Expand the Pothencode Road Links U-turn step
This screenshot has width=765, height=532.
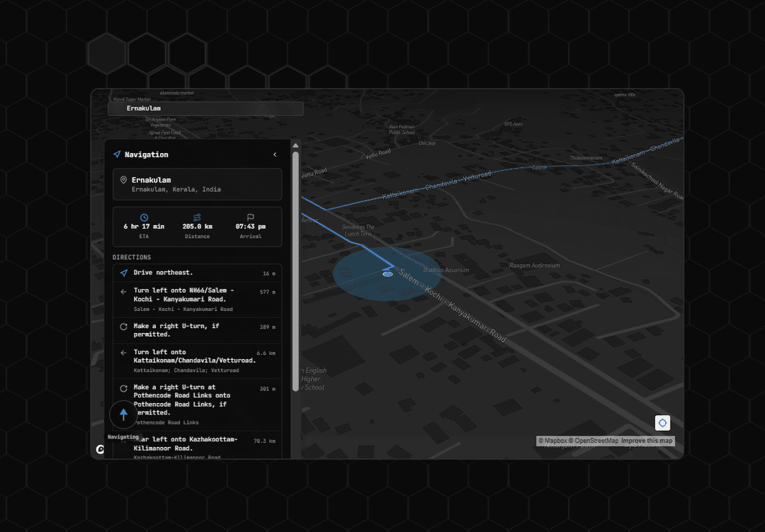196,400
